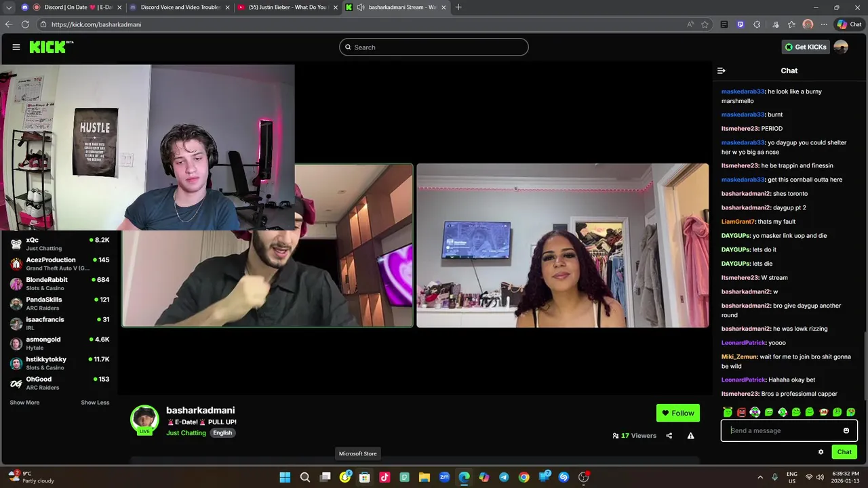The image size is (868, 488).
Task: Open browser extensions puzzle icon
Action: (x=757, y=24)
